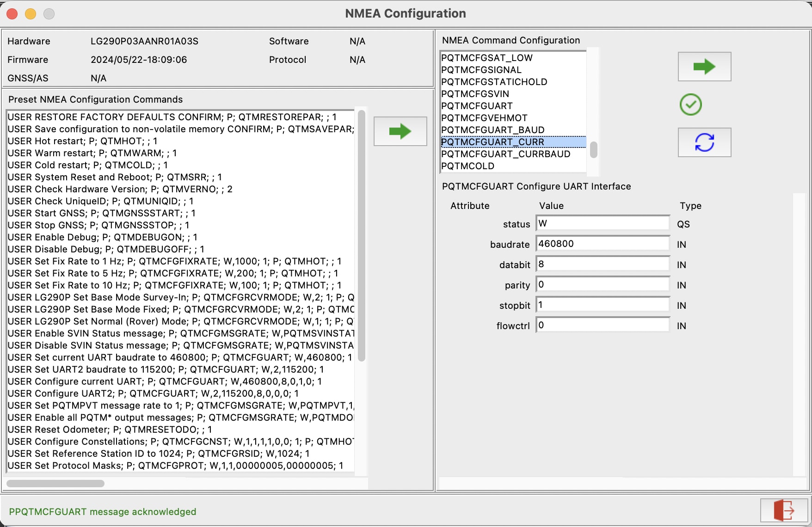Select Set Reference Station ID to 1024 preset
This screenshot has width=812, height=527.
(x=181, y=453)
